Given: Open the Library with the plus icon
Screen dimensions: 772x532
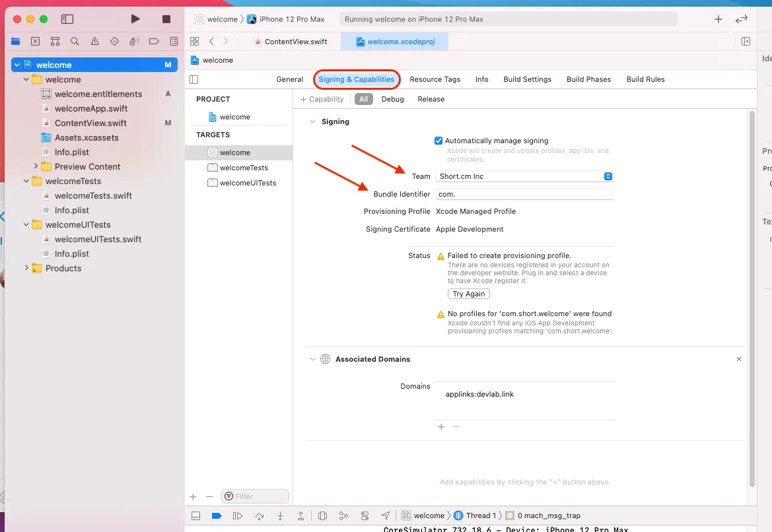Looking at the screenshot, I should pos(719,19).
